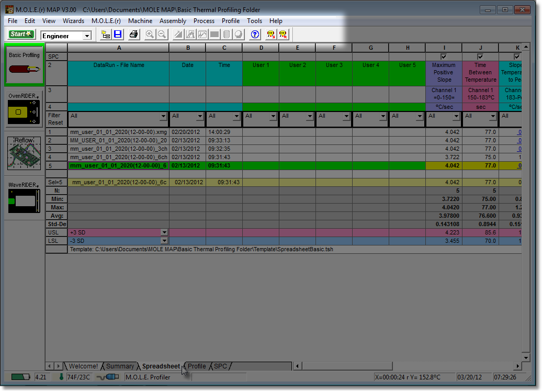The image size is (542, 392).
Task: Open Time column filter dropdown
Action: [236, 117]
